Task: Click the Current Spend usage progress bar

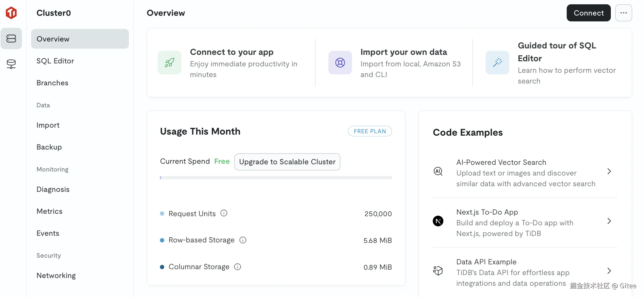Action: [276, 178]
